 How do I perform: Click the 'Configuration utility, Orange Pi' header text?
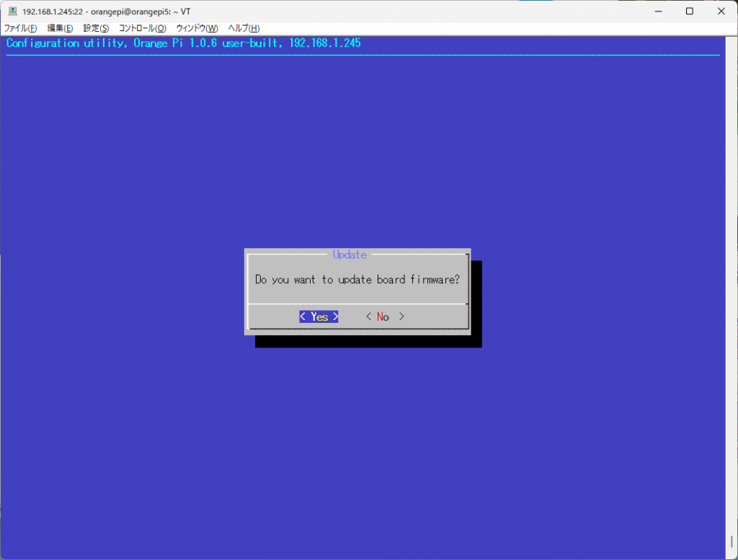click(x=94, y=43)
